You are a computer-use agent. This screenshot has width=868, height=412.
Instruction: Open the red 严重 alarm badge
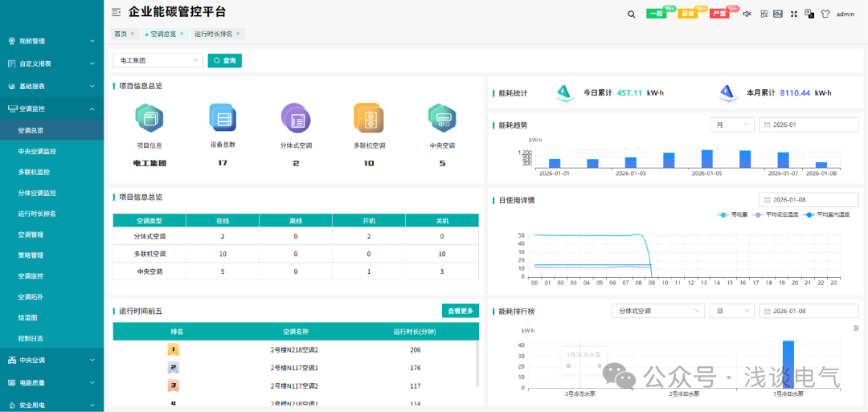tap(719, 14)
